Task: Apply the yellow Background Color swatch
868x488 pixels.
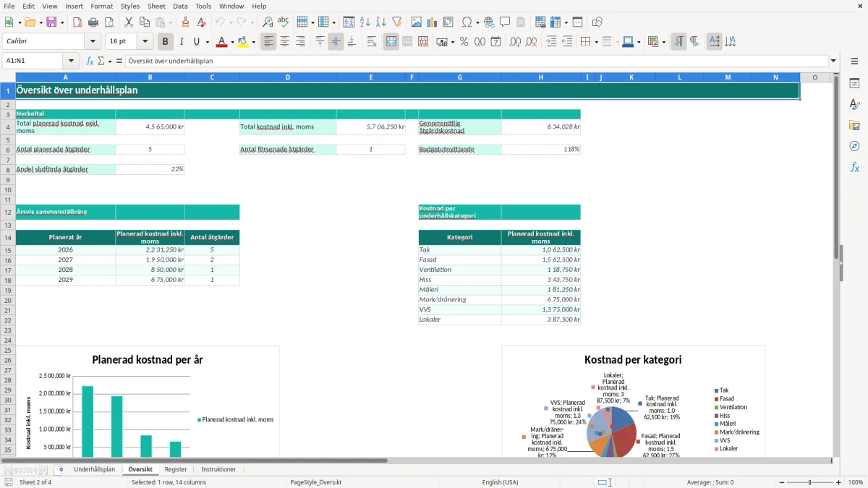Action: tap(242, 42)
